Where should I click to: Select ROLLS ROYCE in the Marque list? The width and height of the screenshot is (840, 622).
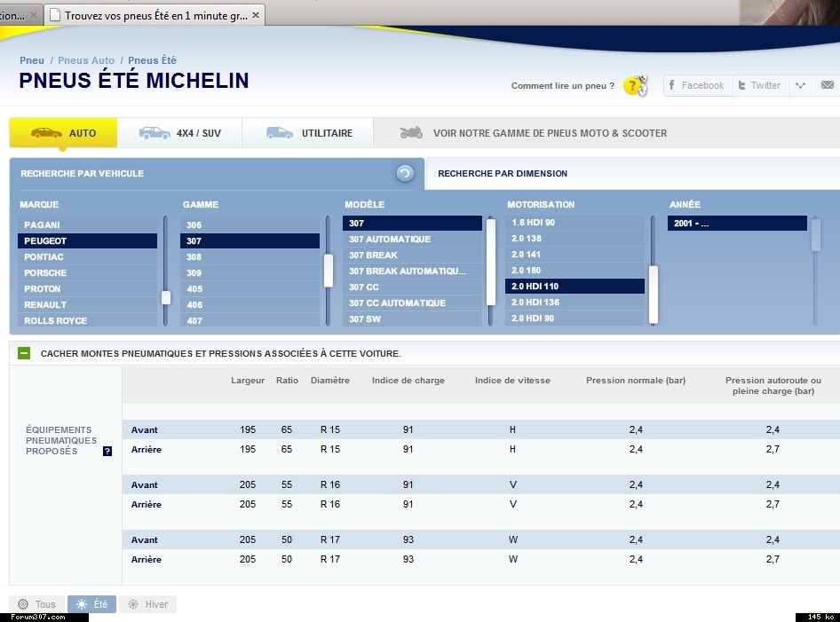tap(87, 320)
